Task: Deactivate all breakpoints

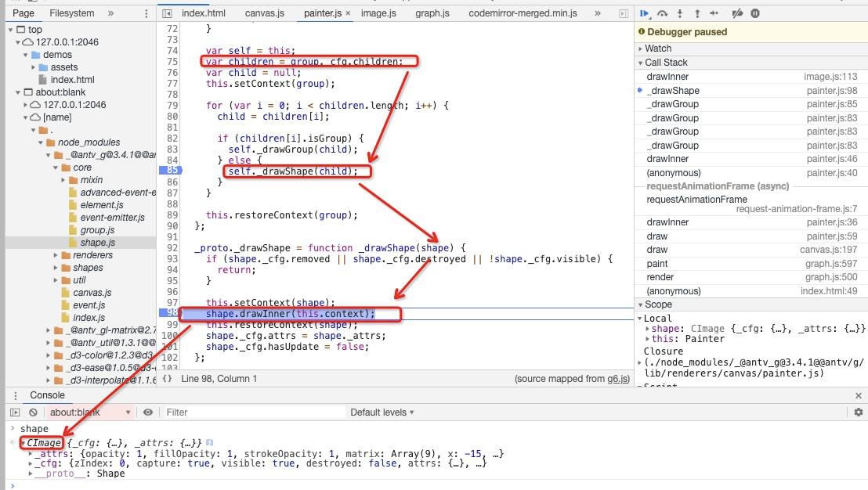Action: [737, 13]
